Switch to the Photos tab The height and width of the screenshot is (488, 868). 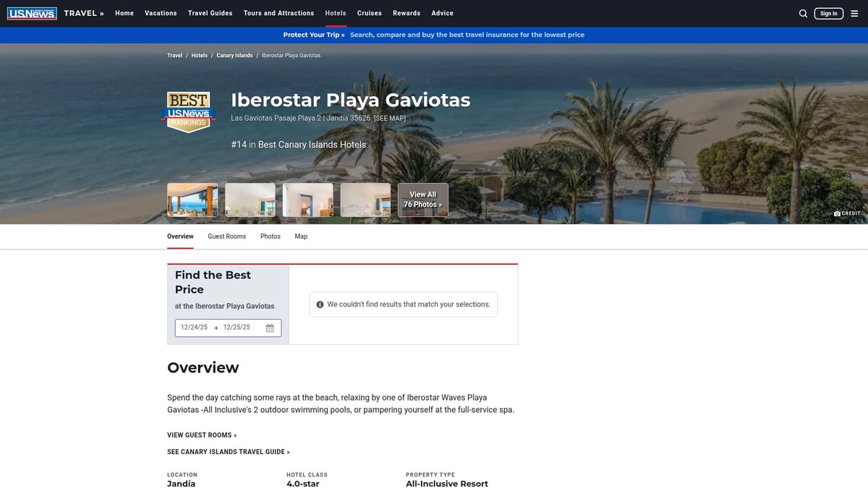coord(270,236)
